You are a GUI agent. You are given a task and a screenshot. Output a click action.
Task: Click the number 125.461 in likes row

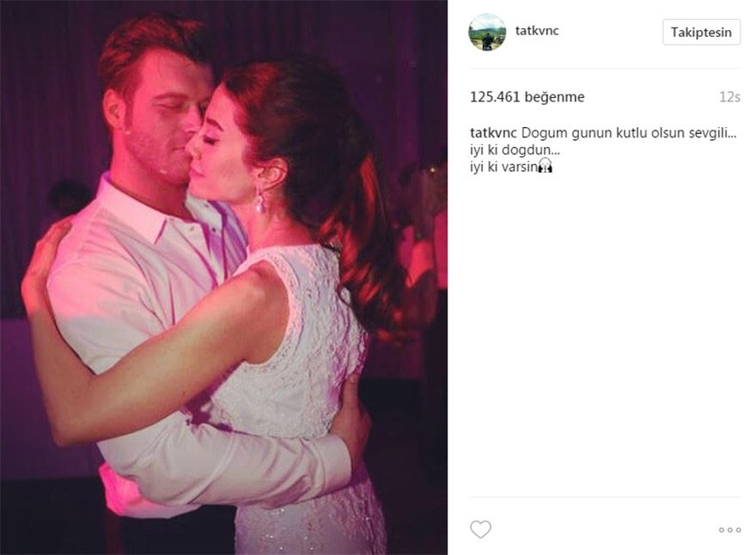tap(495, 97)
